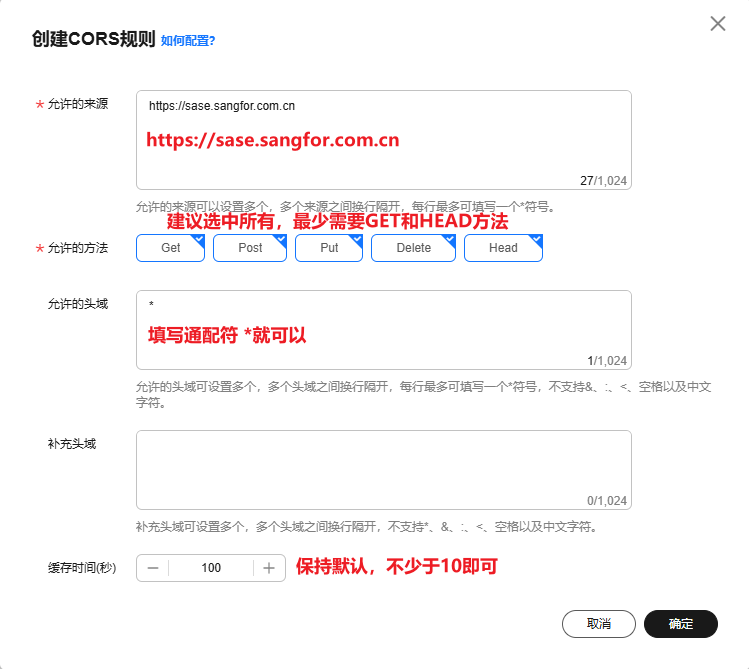Viewport: 749px width, 669px height.
Task: Click the 缓存时间(秒) field label
Action: click(82, 568)
